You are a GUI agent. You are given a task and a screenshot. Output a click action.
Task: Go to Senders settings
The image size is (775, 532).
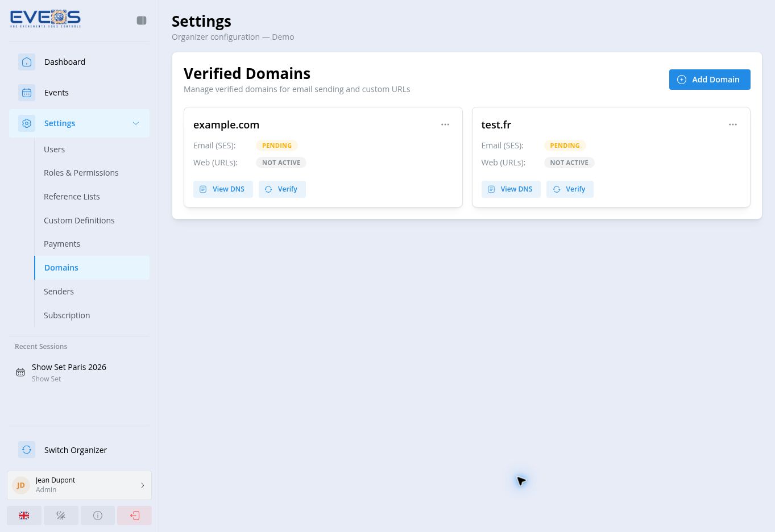[92, 292]
